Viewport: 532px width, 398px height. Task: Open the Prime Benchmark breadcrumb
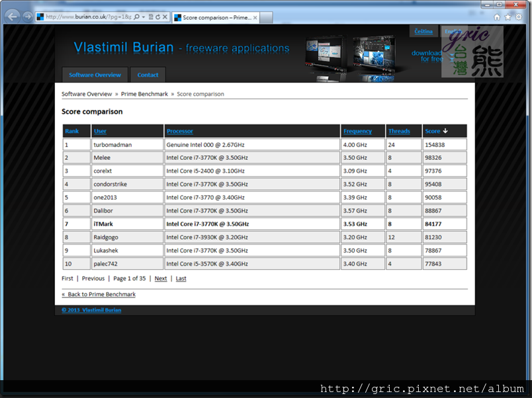click(144, 94)
